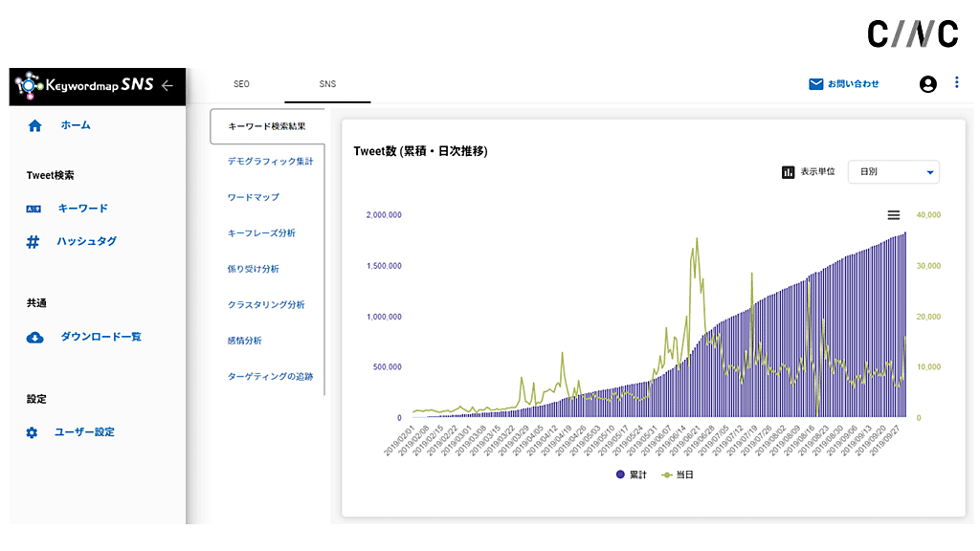Click the user account avatar icon

pyautogui.click(x=927, y=83)
